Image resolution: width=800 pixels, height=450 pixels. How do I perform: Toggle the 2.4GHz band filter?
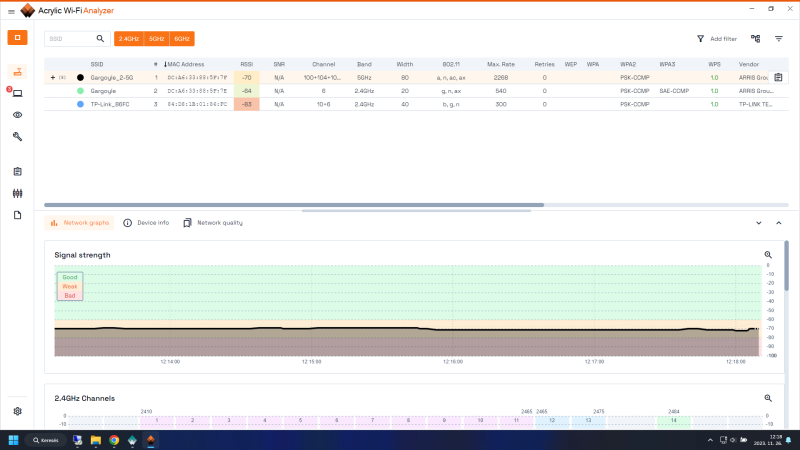pyautogui.click(x=129, y=39)
